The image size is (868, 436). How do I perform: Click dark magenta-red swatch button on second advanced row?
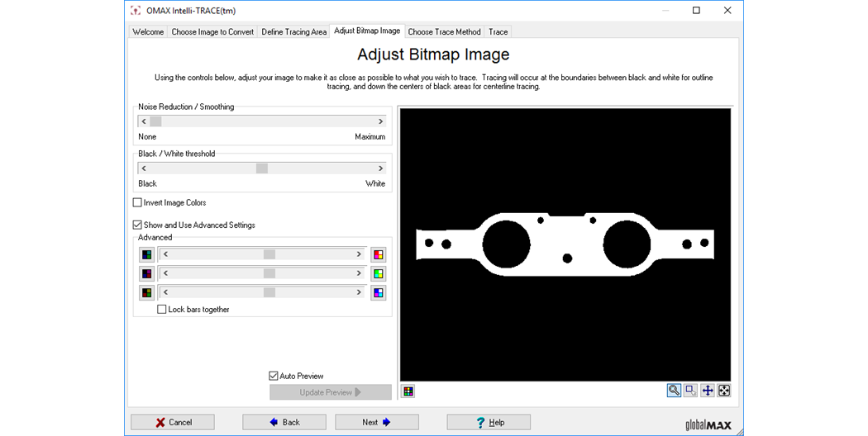[146, 273]
